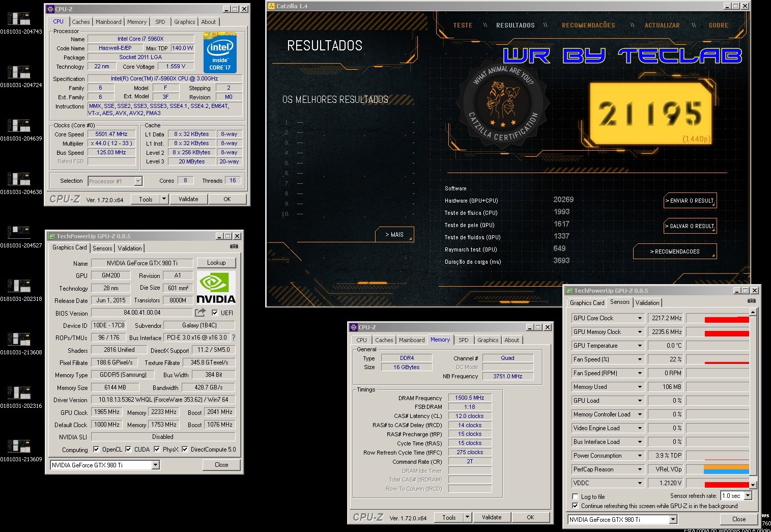Toggle the UEFI checkbox in GPU-Z
Screen dimensions: 771x532
point(215,313)
